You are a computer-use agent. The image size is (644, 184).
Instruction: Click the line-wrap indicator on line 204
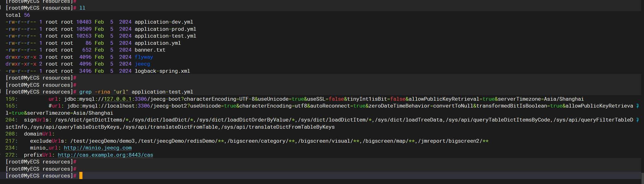(x=637, y=120)
